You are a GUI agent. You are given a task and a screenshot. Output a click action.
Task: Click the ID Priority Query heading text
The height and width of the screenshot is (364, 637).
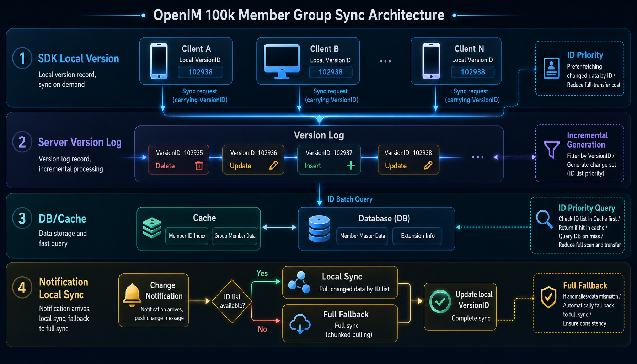[587, 208]
